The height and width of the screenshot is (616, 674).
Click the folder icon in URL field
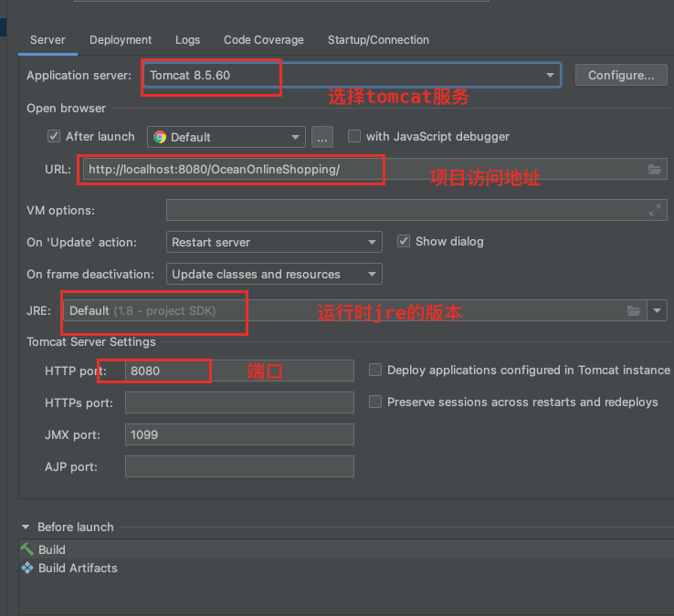(x=654, y=170)
